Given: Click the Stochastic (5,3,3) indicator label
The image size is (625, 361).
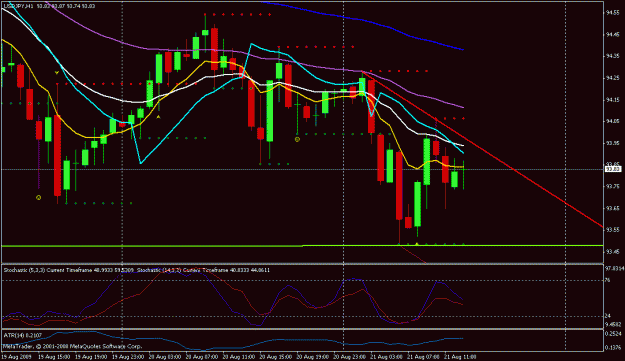Looking at the screenshot, I should 69,270.
